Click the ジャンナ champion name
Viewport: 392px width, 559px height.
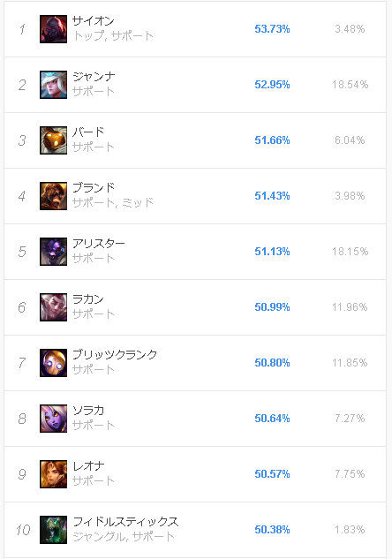(94, 76)
